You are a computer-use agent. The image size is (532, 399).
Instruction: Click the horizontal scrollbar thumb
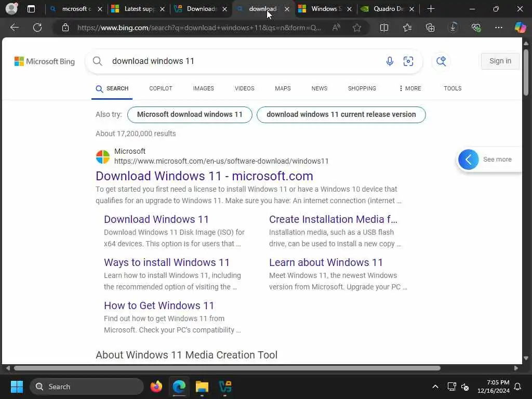click(227, 368)
